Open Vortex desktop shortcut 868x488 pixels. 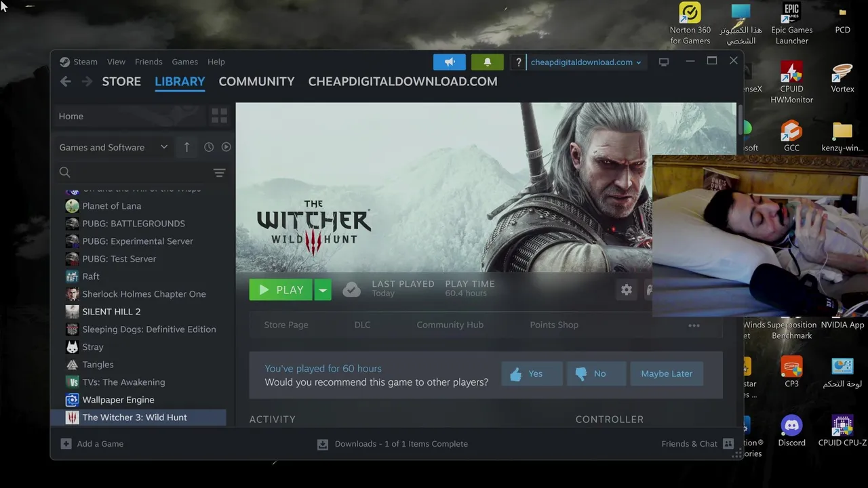pos(842,77)
